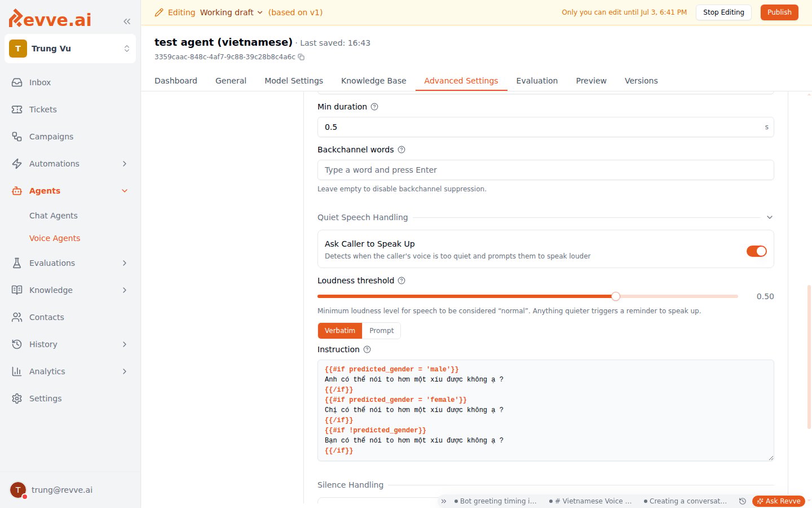Expand the Evaluations submenu chevron

(x=125, y=263)
